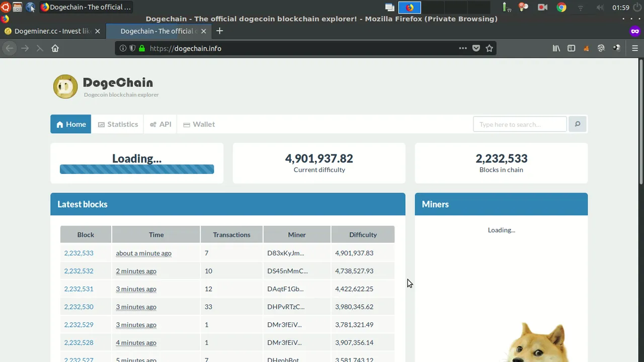This screenshot has height=362, width=644.
Task: Toggle the sidebar view icon
Action: (x=572, y=48)
